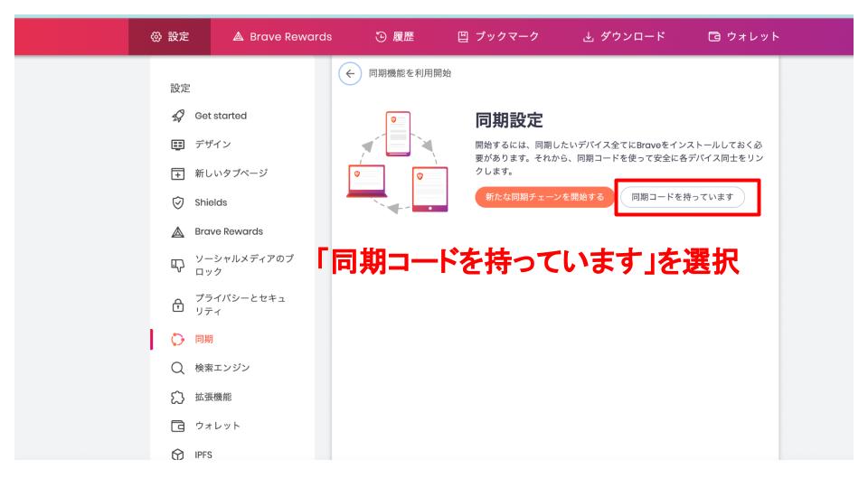This screenshot has width=868, height=488.
Task: Click the デザイン appearance icon
Action: [178, 145]
